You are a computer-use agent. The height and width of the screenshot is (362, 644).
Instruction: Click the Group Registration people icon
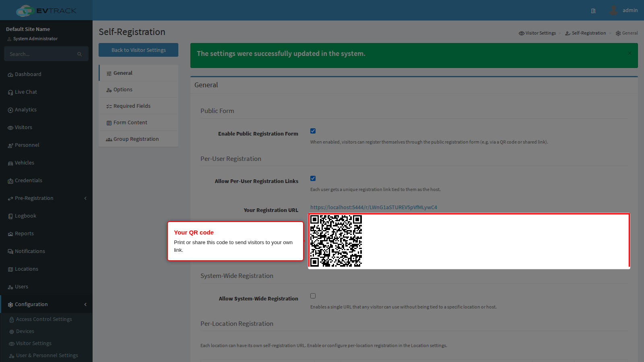tap(109, 140)
